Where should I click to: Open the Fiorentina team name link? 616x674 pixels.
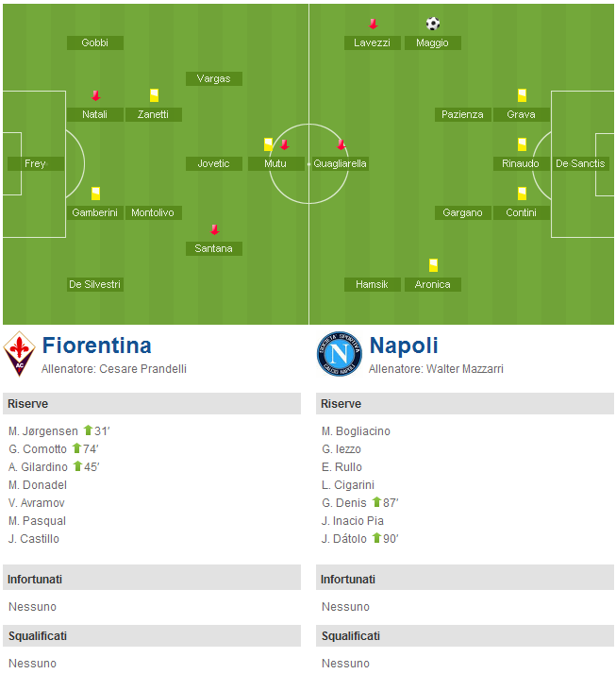point(96,345)
